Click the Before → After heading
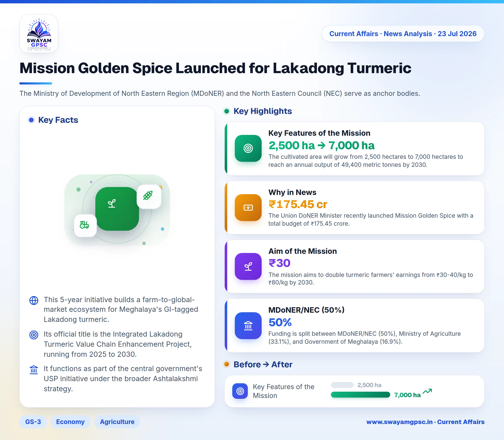Screen dimensions: 504x440 (263, 364)
